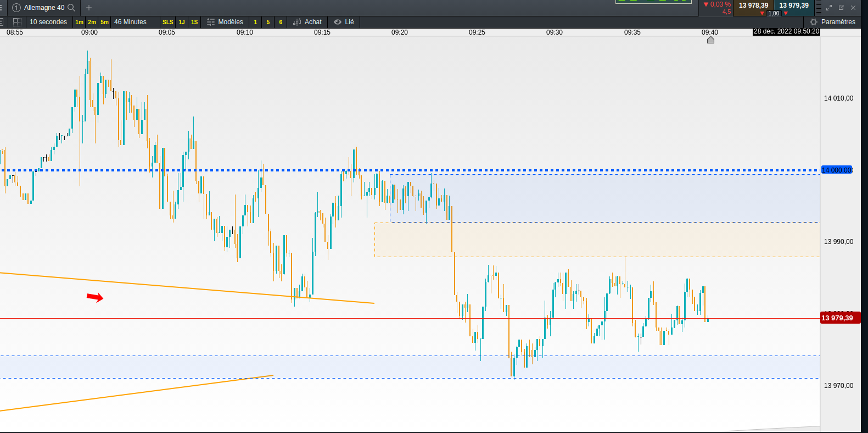Select the SLS shortcut button
868x433 pixels.
pyautogui.click(x=168, y=22)
